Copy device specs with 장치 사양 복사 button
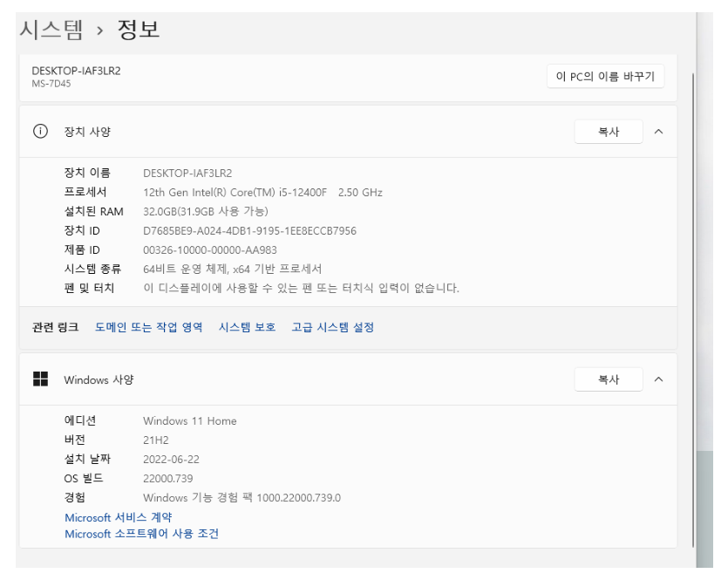This screenshot has height=580, width=728. [x=609, y=132]
